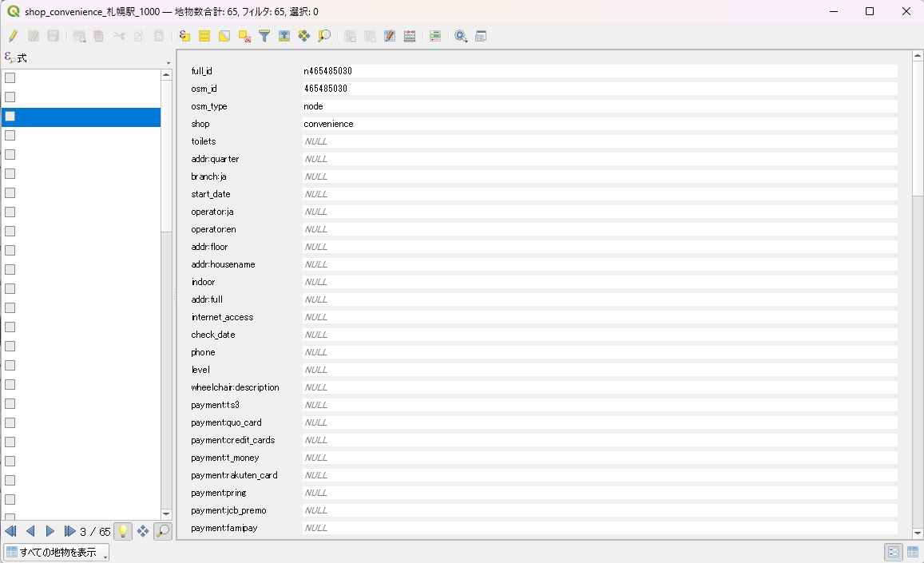Go to previous feature arrow
Viewport: 924px width, 563px height.
point(30,531)
